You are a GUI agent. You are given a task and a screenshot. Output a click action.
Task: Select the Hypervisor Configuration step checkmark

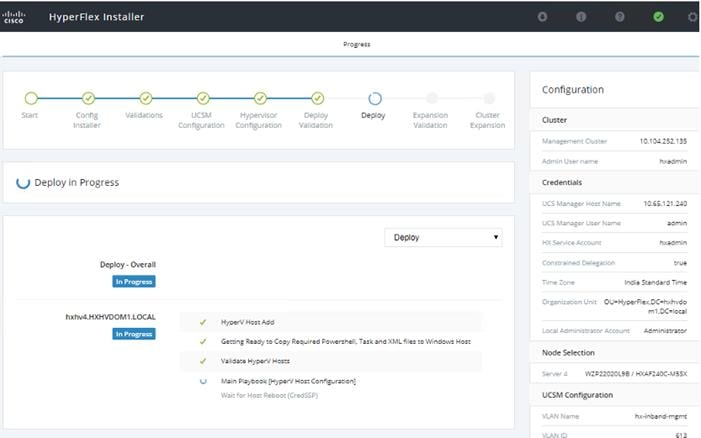coord(260,98)
